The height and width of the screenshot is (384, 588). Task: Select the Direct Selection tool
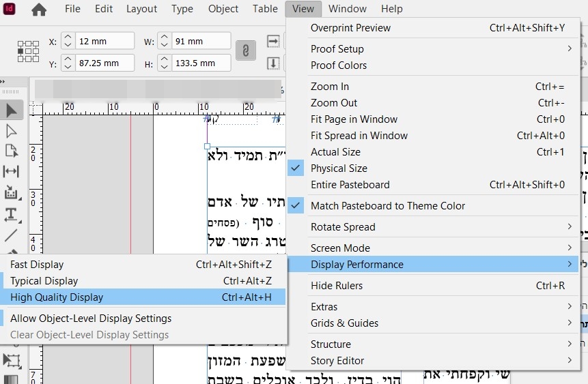11,131
